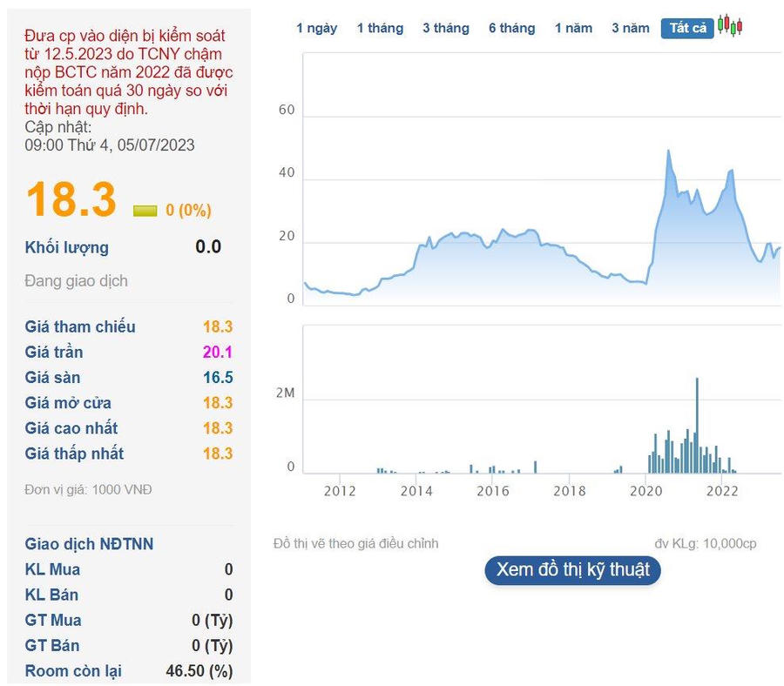Show the 6 tháng chart period
The width and height of the screenshot is (784, 686).
point(511,28)
